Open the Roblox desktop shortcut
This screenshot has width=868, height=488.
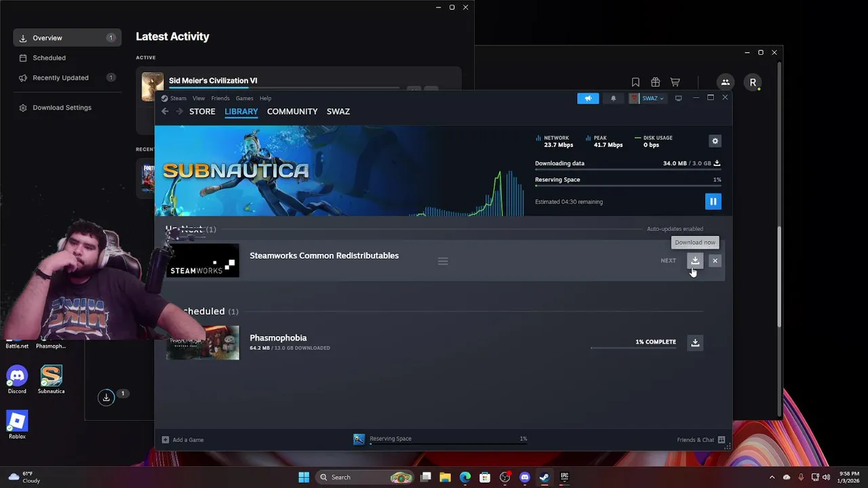(x=17, y=425)
